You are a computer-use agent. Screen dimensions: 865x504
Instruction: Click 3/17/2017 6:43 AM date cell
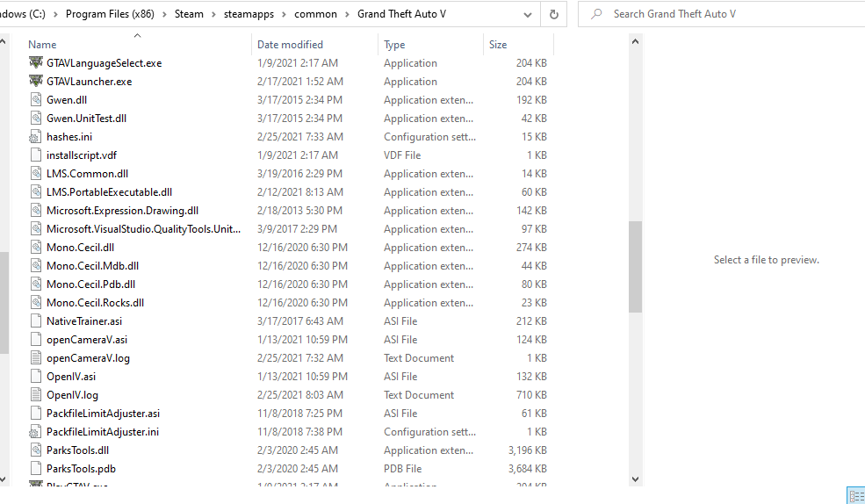pyautogui.click(x=300, y=321)
